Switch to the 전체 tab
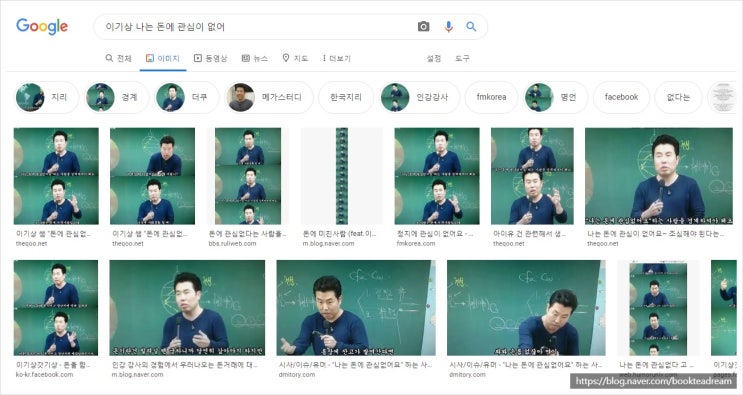 coord(118,58)
